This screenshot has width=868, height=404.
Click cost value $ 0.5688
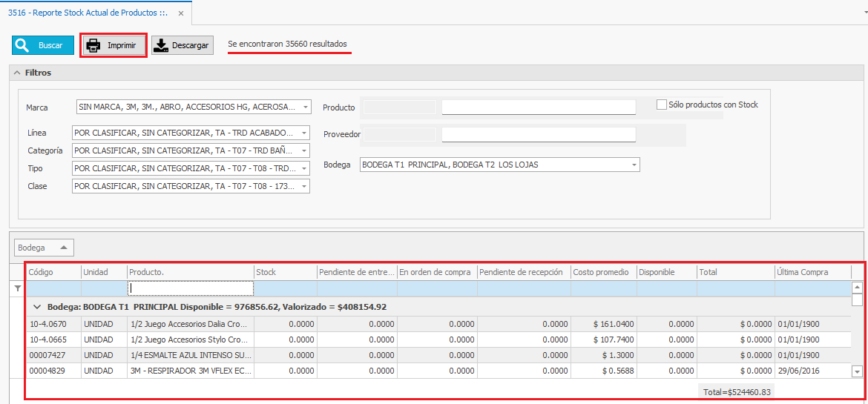click(x=604, y=370)
